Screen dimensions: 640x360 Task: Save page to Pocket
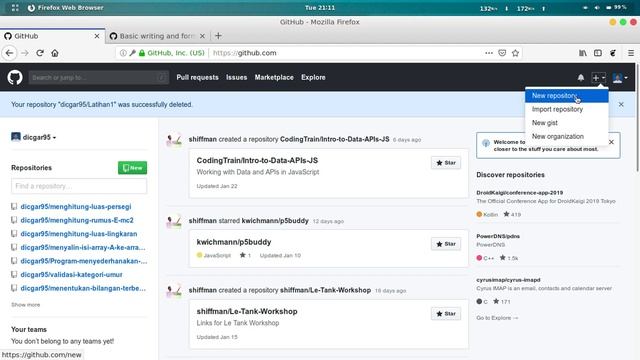[x=502, y=53]
